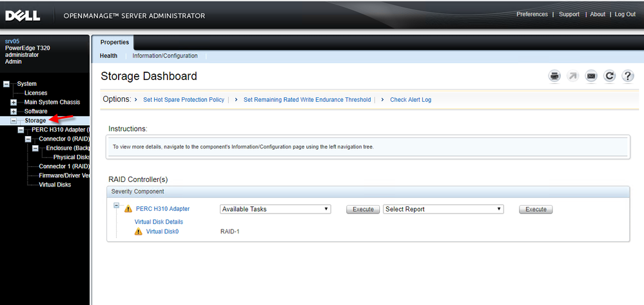Collapse the Storage tree node

(14, 121)
